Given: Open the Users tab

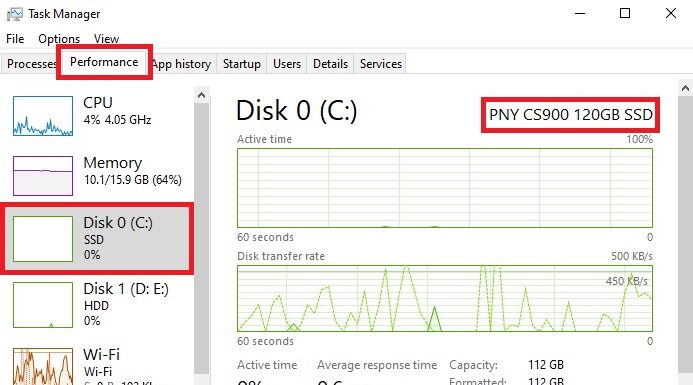Looking at the screenshot, I should click(x=287, y=64).
